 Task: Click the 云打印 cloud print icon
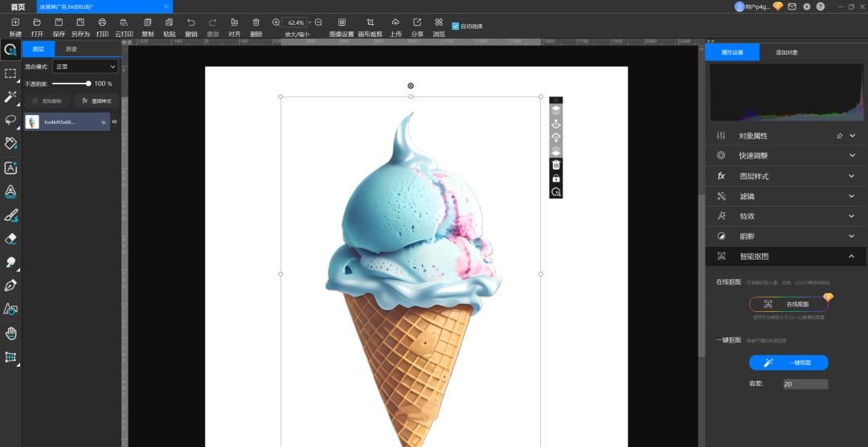[124, 23]
